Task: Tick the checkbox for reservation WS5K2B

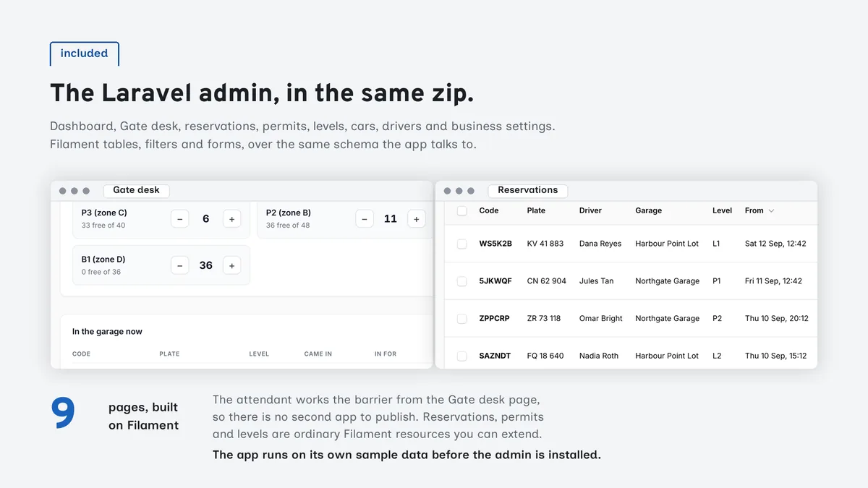Action: (461, 244)
